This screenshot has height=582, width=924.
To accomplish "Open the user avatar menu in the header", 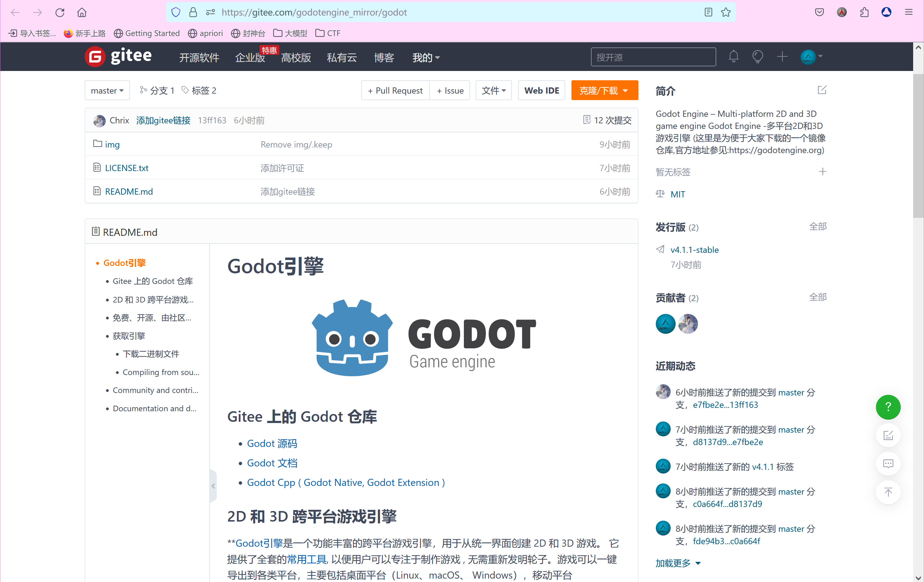I will click(811, 57).
